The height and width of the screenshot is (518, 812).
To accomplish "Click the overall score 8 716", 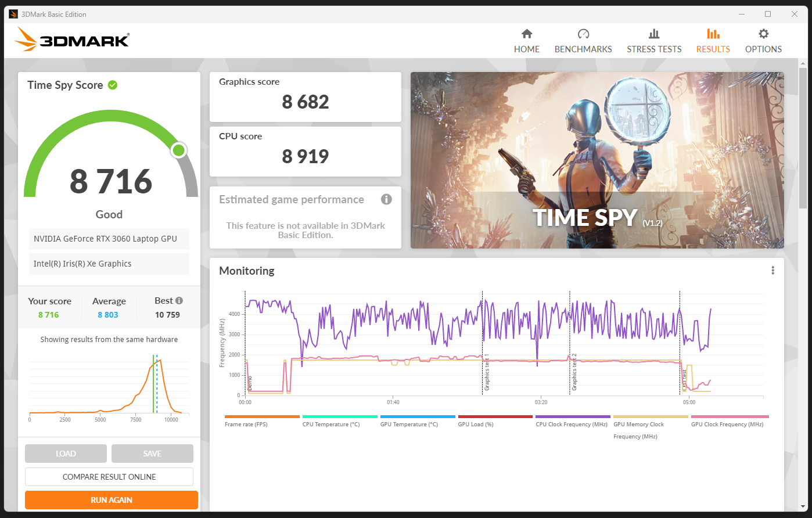I will coord(111,181).
